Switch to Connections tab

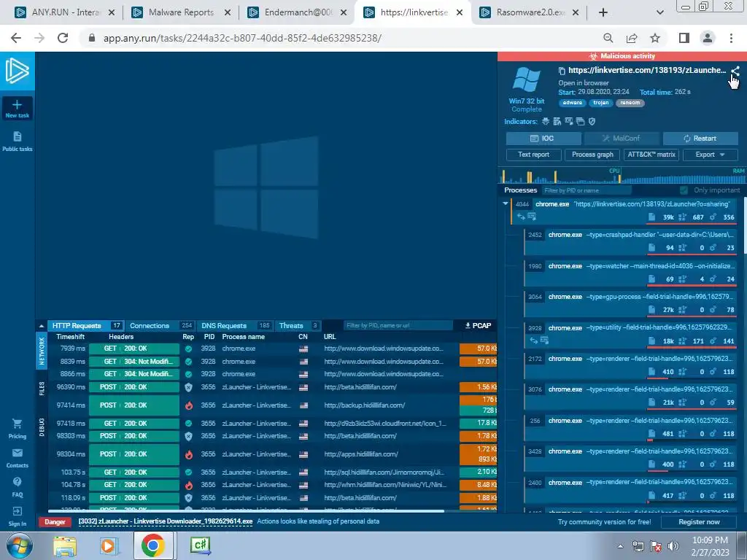[160, 326]
